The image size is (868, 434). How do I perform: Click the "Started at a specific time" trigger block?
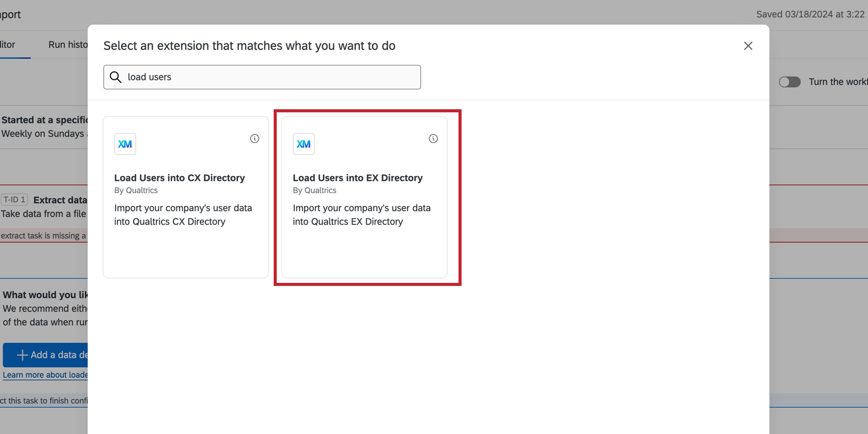click(44, 127)
